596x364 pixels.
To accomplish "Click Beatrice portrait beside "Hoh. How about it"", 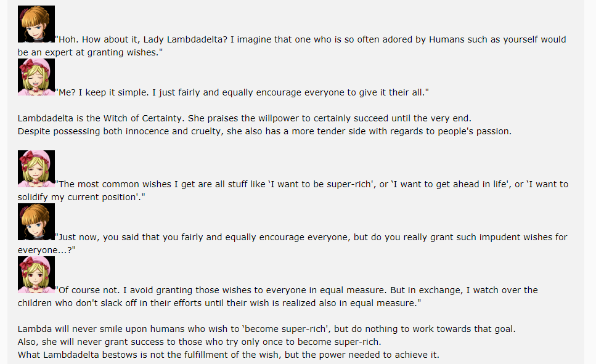I will tap(36, 24).
